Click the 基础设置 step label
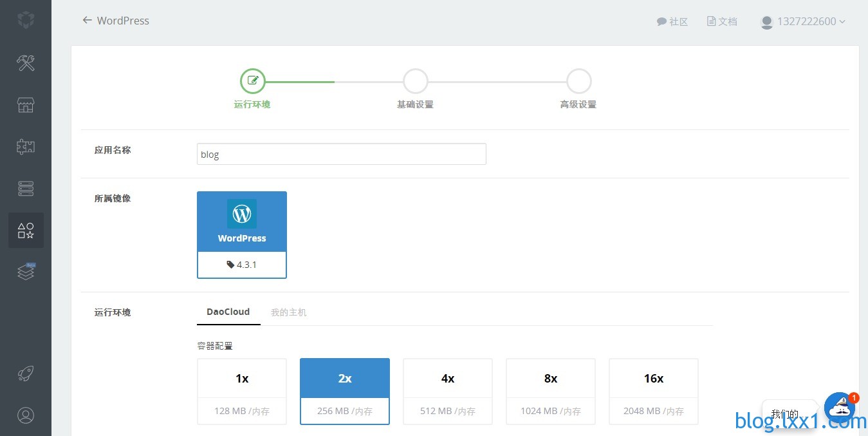This screenshot has width=868, height=436. tap(416, 104)
